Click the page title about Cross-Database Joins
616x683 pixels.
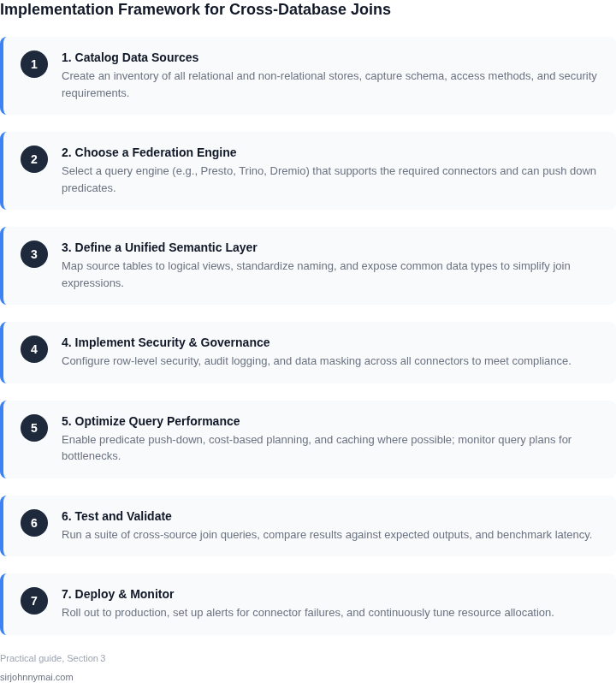coord(195,9)
